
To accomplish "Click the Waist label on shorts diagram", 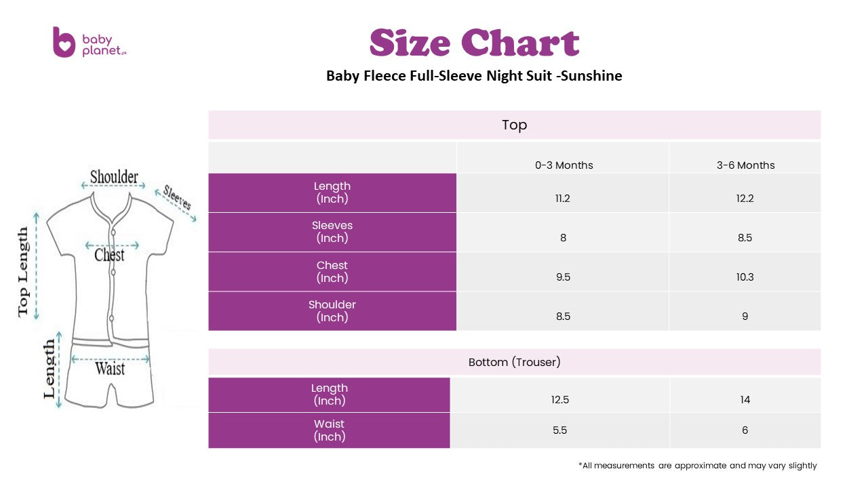I will (x=110, y=369).
